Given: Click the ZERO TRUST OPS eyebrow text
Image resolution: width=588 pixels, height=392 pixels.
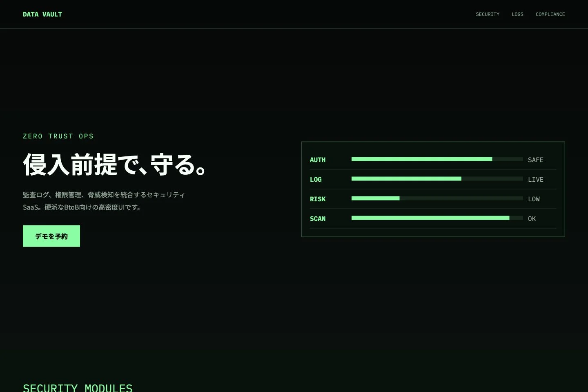Looking at the screenshot, I should pyautogui.click(x=58, y=136).
